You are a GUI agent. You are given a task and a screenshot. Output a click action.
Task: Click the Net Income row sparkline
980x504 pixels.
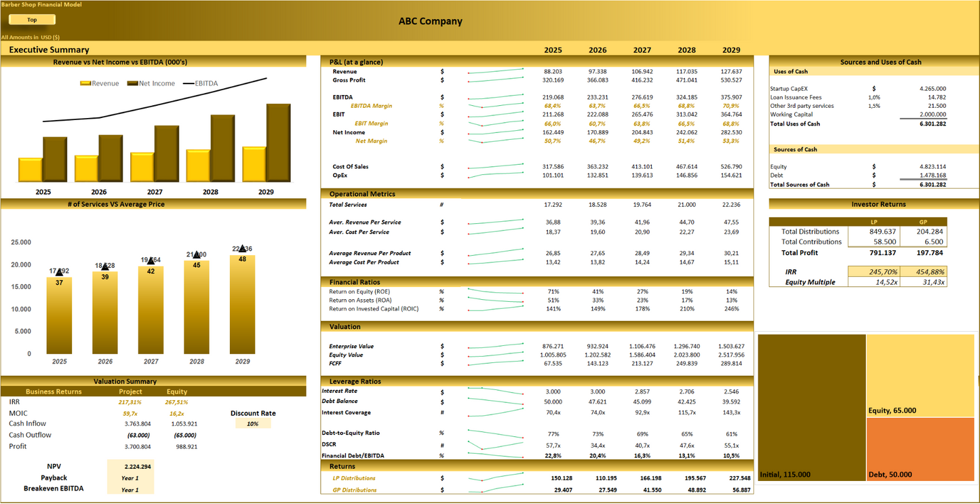click(496, 132)
